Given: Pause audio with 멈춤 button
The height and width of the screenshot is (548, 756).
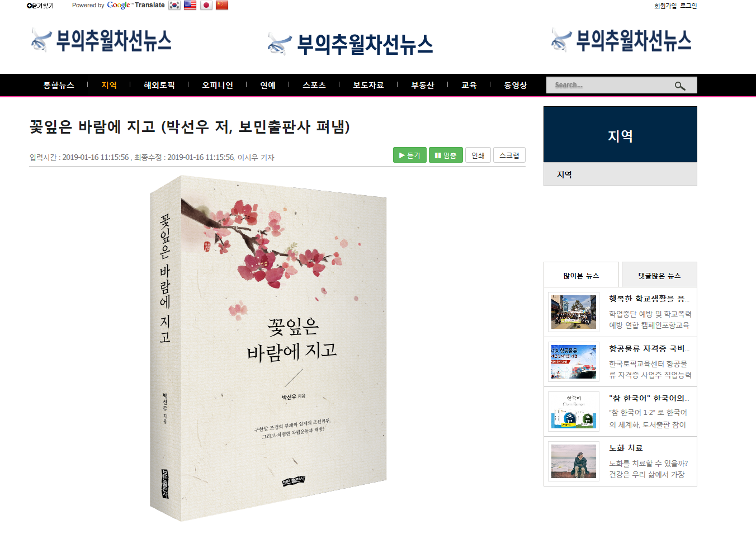Looking at the screenshot, I should click(446, 155).
